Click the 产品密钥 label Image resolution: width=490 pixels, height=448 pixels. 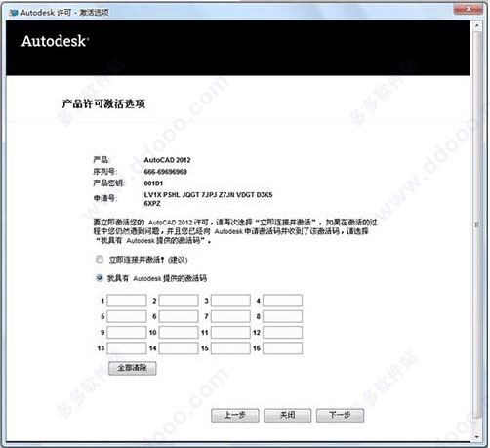pos(108,183)
